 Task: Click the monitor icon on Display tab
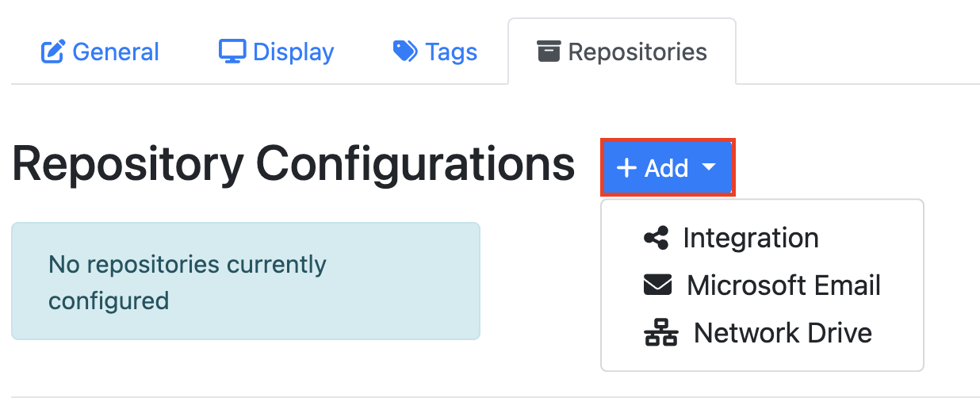(x=232, y=52)
